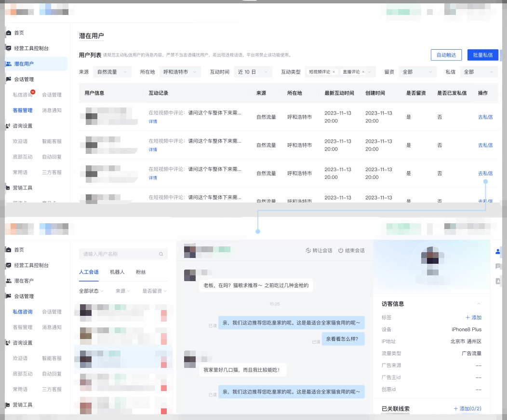The image size is (507, 420).
Task: Expand the 全部状态 conversation filter
Action: [90, 291]
